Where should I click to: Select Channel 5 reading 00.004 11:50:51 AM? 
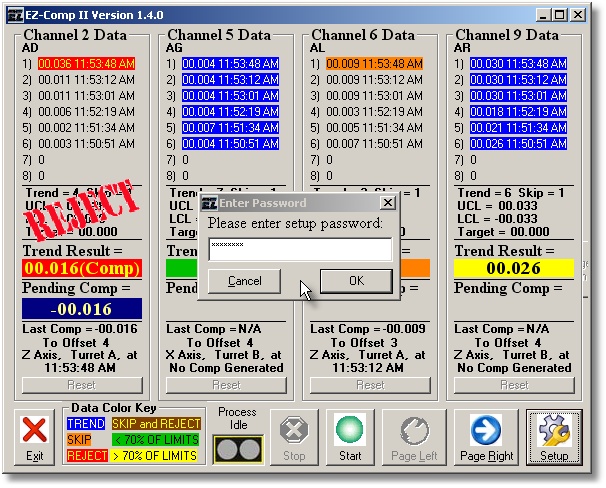coord(230,144)
